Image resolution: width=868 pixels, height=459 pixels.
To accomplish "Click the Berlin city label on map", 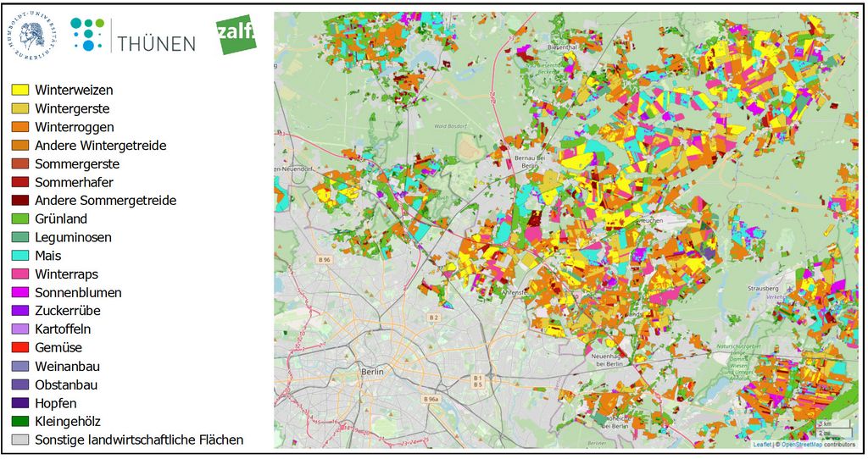I will [x=372, y=372].
